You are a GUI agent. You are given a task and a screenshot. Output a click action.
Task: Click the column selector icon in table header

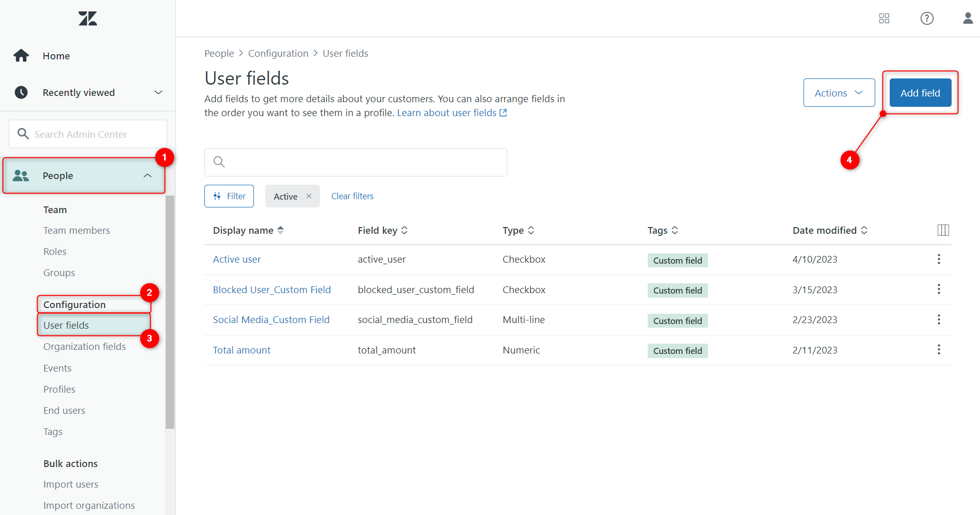coord(943,230)
